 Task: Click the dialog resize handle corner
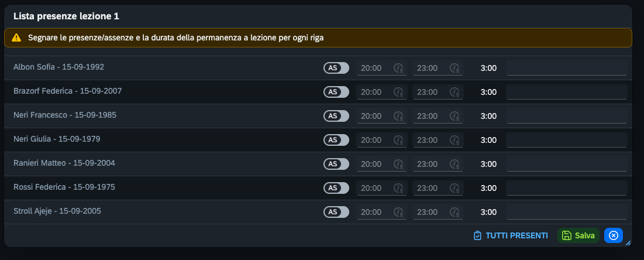pyautogui.click(x=628, y=242)
